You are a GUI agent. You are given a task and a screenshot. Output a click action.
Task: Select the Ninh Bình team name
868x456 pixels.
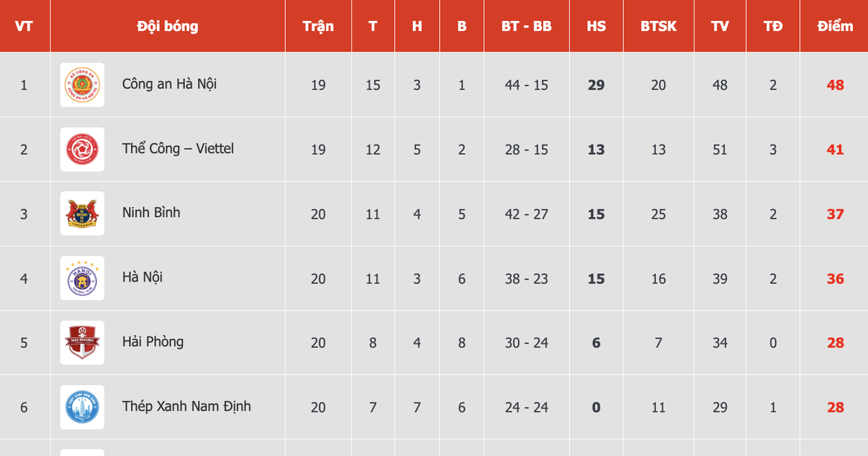(151, 213)
